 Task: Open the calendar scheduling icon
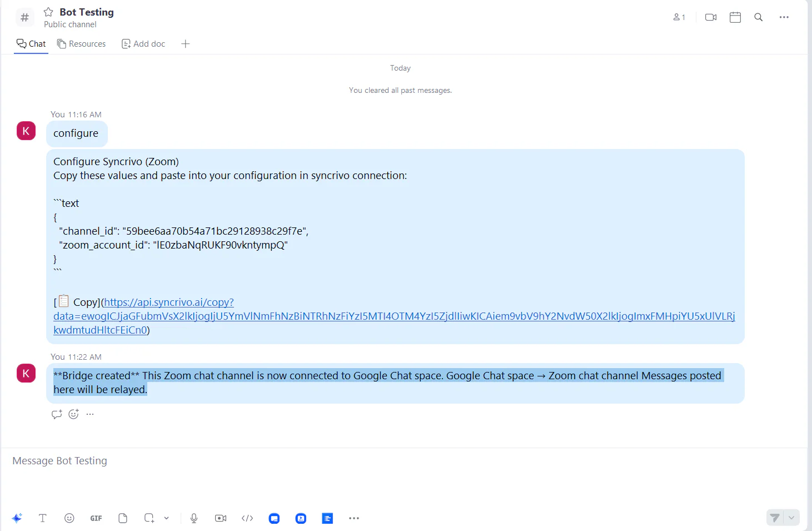pos(735,17)
